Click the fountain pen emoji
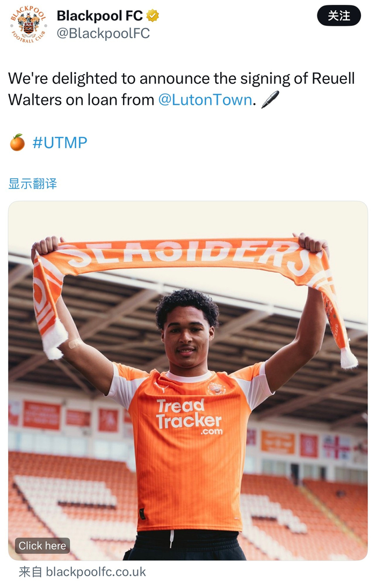Viewport: 376px width, 588px height. (x=270, y=99)
